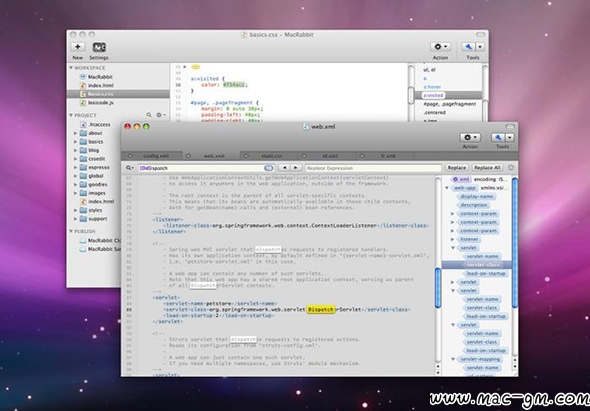Toggle the blue regex pill in find field
Screen dimensions: 590x411
(268, 168)
